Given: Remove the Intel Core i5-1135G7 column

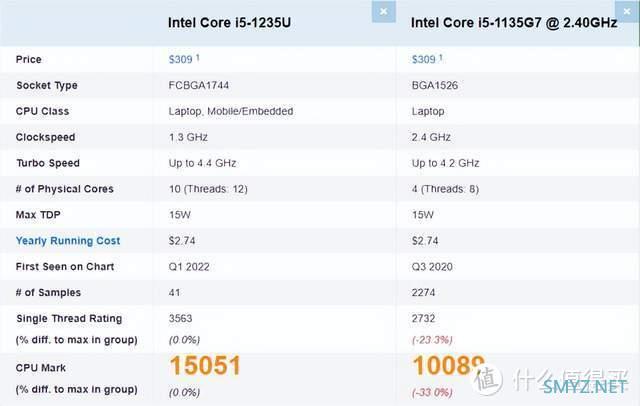Looking at the screenshot, I should [627, 11].
